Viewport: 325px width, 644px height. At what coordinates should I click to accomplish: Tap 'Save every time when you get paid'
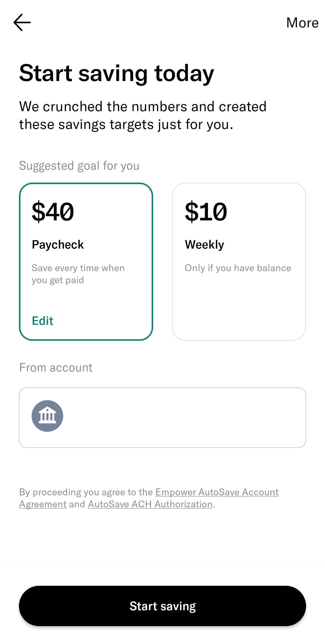pos(78,274)
